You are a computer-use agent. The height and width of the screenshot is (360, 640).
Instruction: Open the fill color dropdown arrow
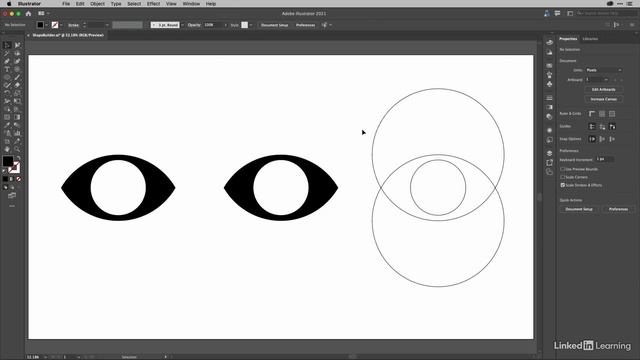pos(46,25)
